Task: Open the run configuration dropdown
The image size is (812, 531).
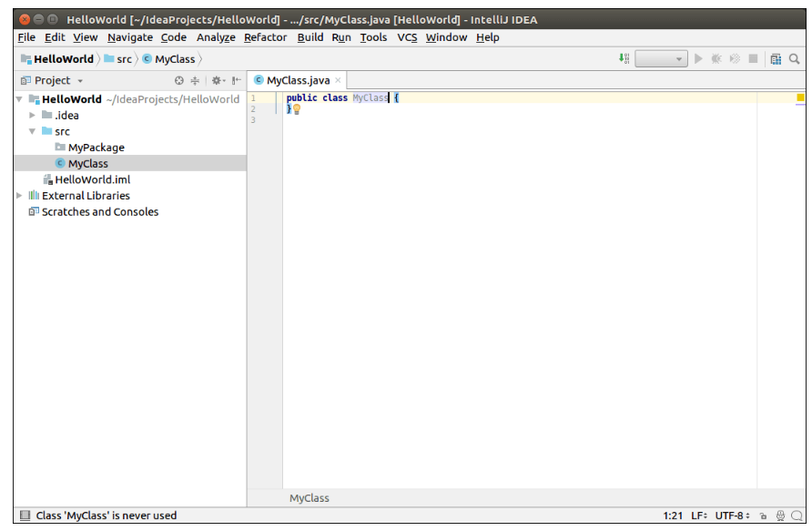Action: pyautogui.click(x=661, y=59)
